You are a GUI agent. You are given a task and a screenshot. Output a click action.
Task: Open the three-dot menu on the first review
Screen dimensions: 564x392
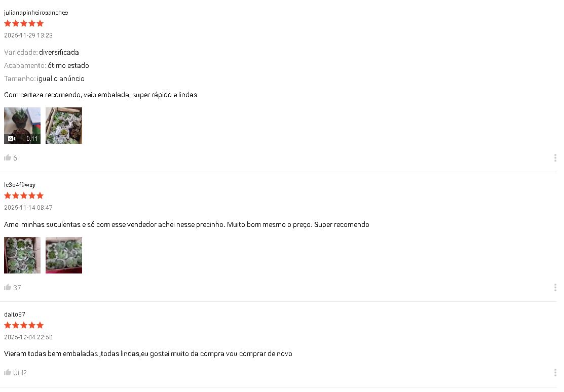click(555, 158)
